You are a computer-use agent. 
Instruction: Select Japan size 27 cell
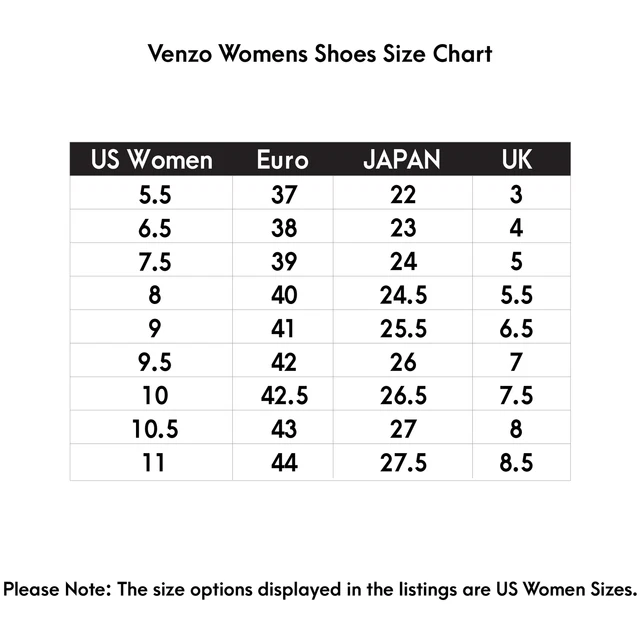pos(403,429)
